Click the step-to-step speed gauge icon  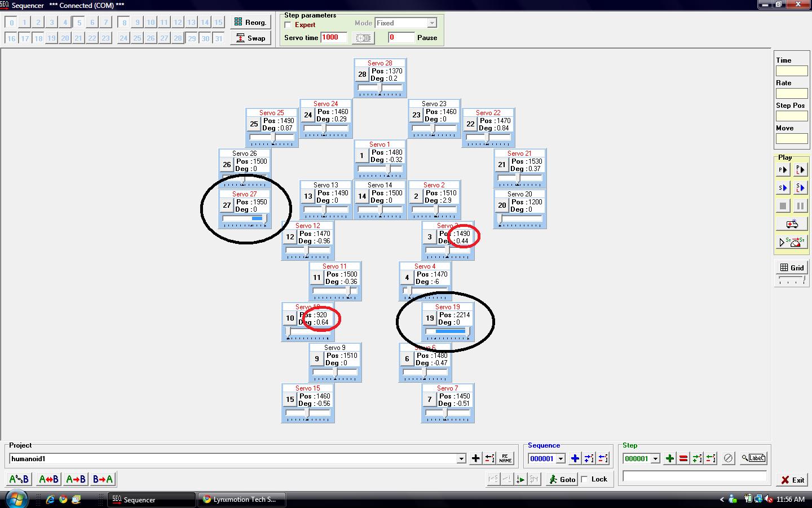(x=792, y=242)
